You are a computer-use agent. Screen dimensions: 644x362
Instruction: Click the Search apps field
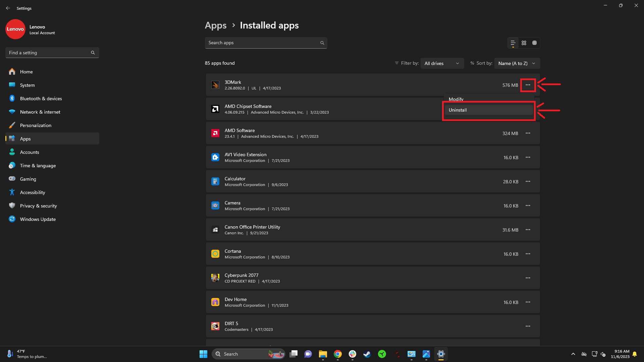point(266,43)
